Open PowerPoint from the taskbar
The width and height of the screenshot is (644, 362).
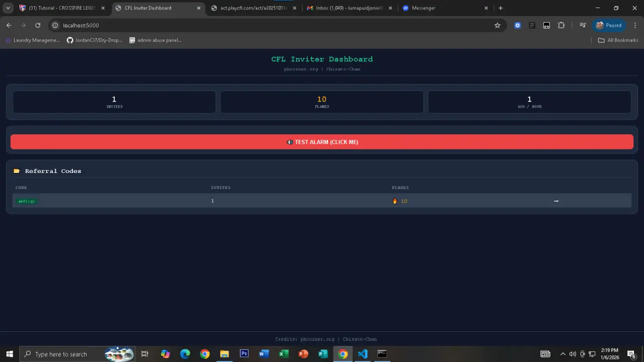pyautogui.click(x=303, y=354)
